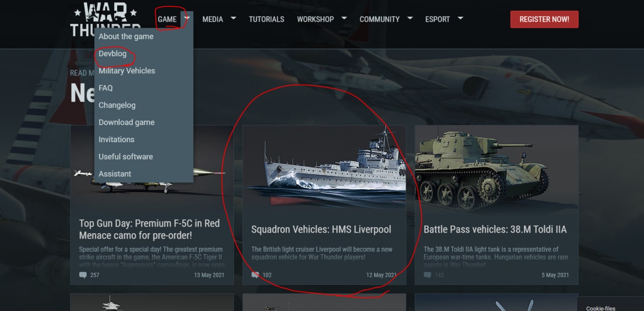Open the WORKSHOP menu item
This screenshot has width=644, height=311.
[x=315, y=19]
